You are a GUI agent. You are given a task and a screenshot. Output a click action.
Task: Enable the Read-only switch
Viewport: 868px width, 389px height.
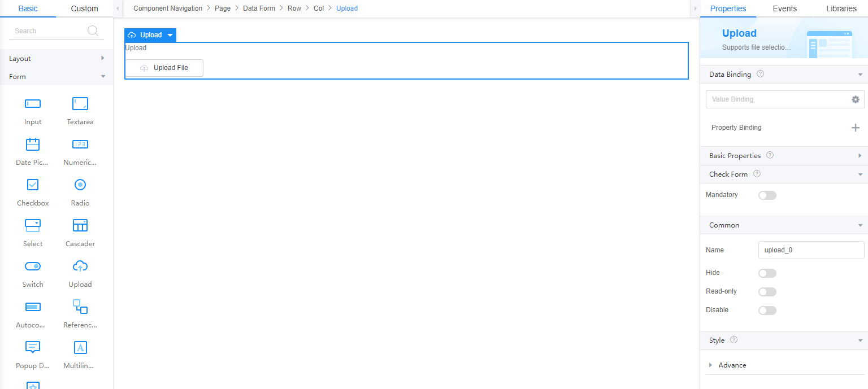click(767, 292)
